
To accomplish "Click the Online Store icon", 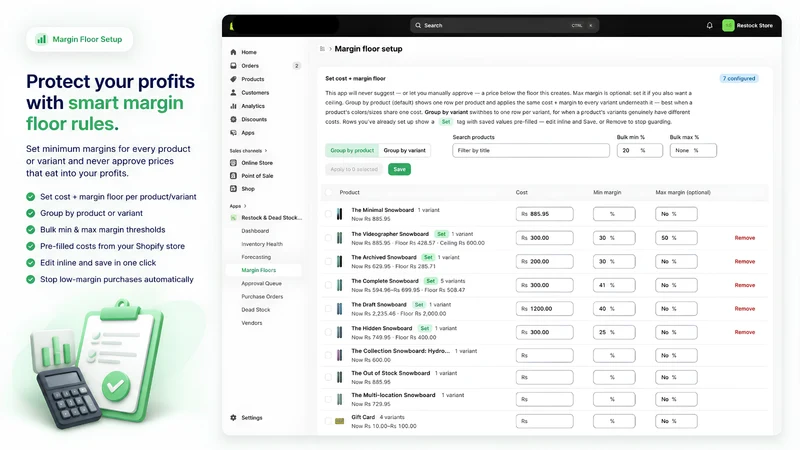I will [233, 163].
